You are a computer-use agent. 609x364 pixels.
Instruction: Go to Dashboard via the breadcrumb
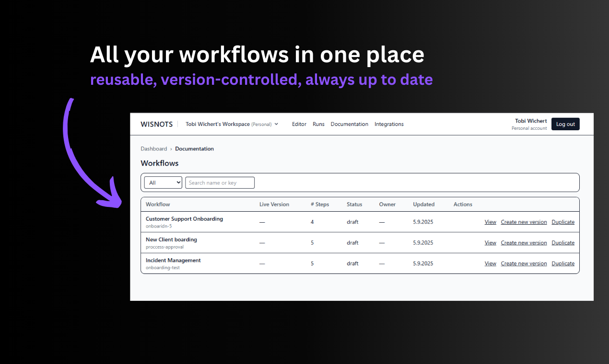pyautogui.click(x=154, y=149)
